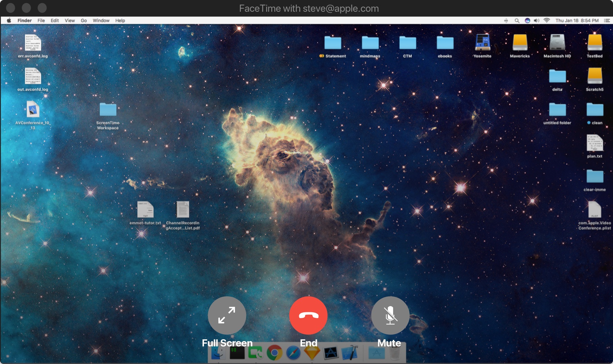Select the com.apple.VideoConference.plist file
613x364 pixels.
(x=595, y=215)
